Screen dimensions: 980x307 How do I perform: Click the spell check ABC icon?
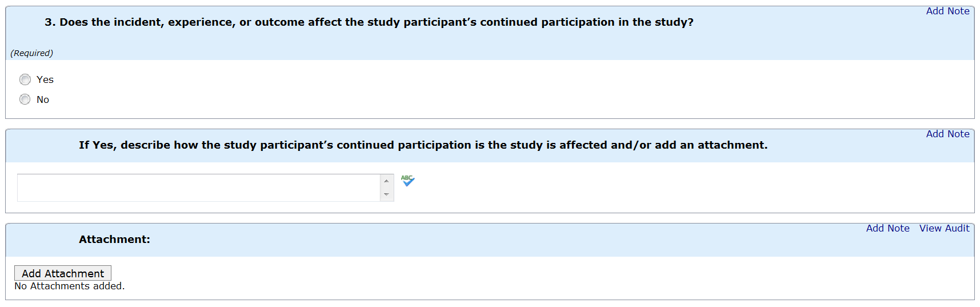(x=407, y=181)
